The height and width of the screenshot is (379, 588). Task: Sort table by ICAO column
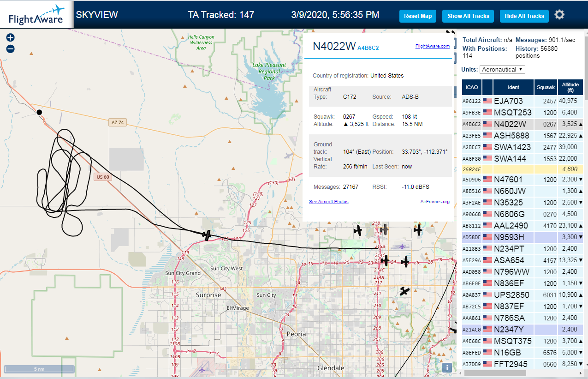472,87
